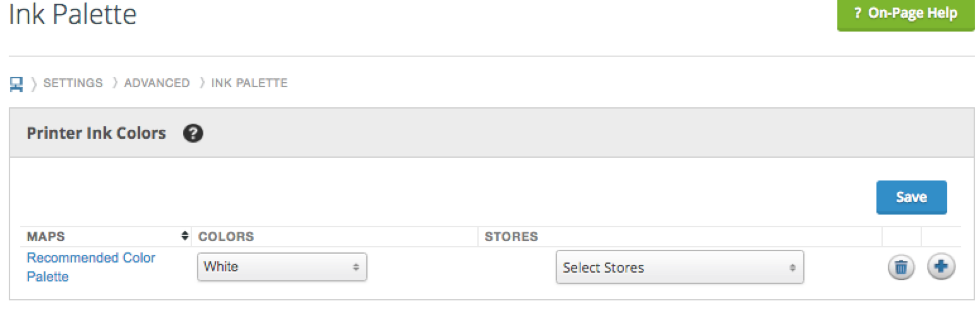980x313 pixels.
Task: Click the COLORS column header
Action: pyautogui.click(x=225, y=237)
